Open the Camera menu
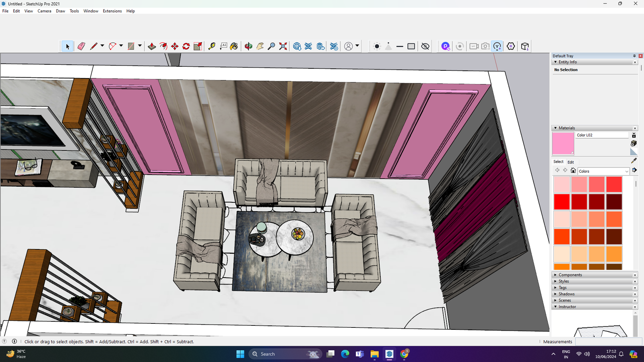644x362 pixels. [x=44, y=11]
